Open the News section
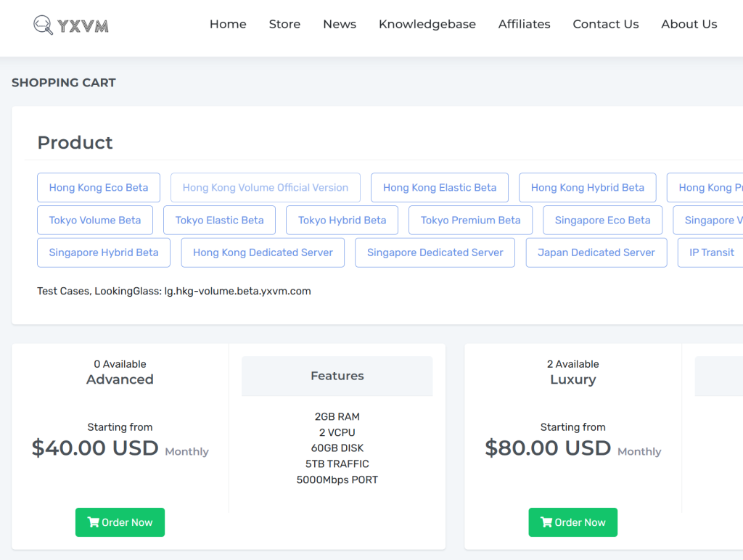743x560 pixels. (x=340, y=24)
